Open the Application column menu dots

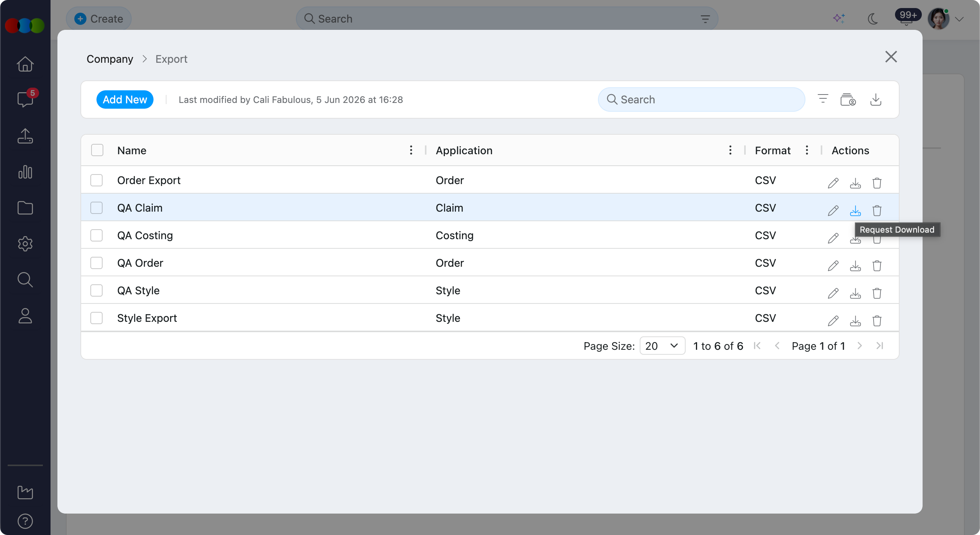click(730, 150)
